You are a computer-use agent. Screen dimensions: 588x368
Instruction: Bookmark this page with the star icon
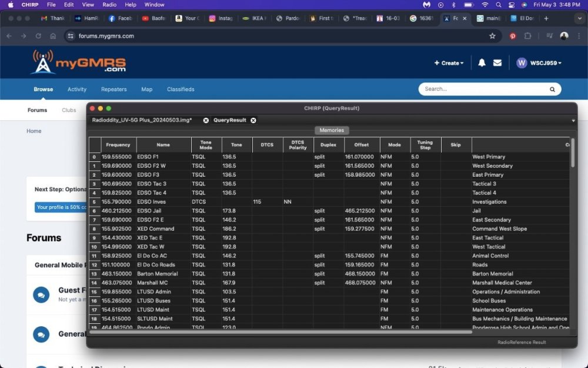point(492,36)
